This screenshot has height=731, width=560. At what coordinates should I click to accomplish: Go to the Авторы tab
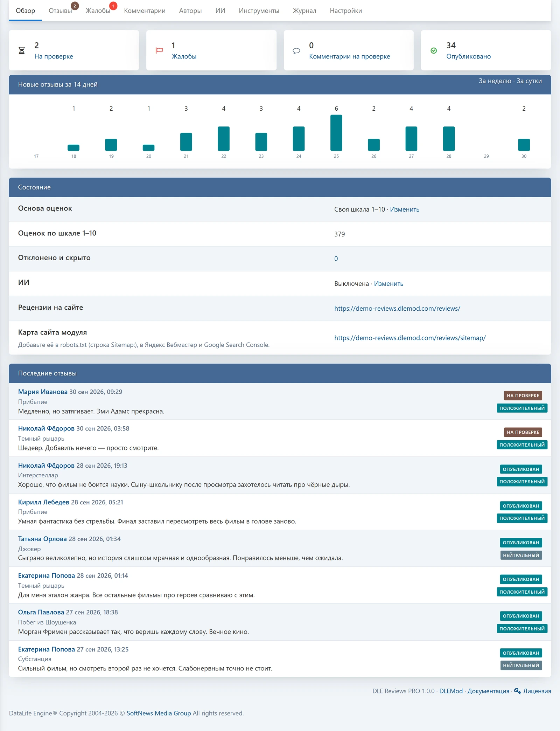pos(190,11)
